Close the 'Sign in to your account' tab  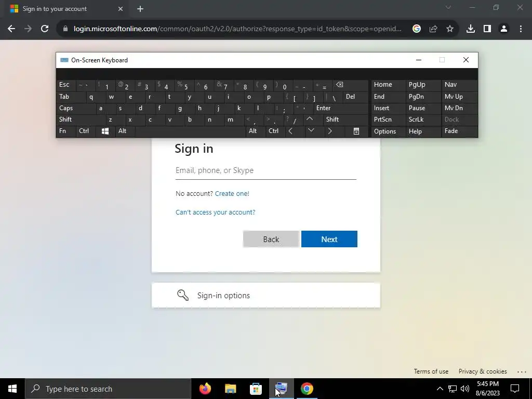tap(121, 9)
